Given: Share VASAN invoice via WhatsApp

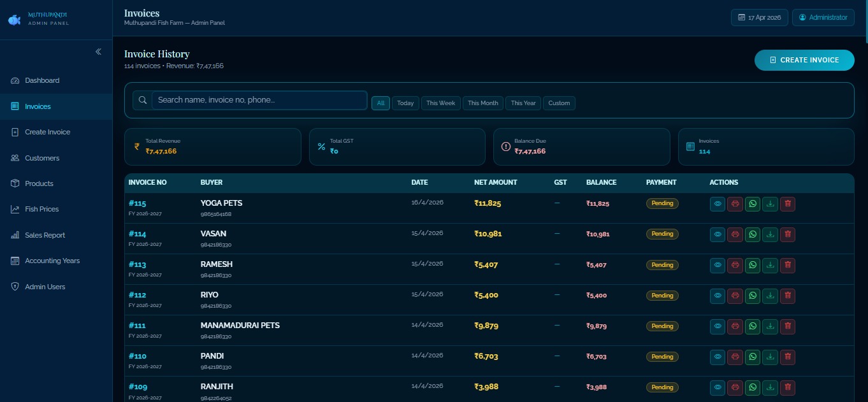Looking at the screenshot, I should tap(753, 234).
